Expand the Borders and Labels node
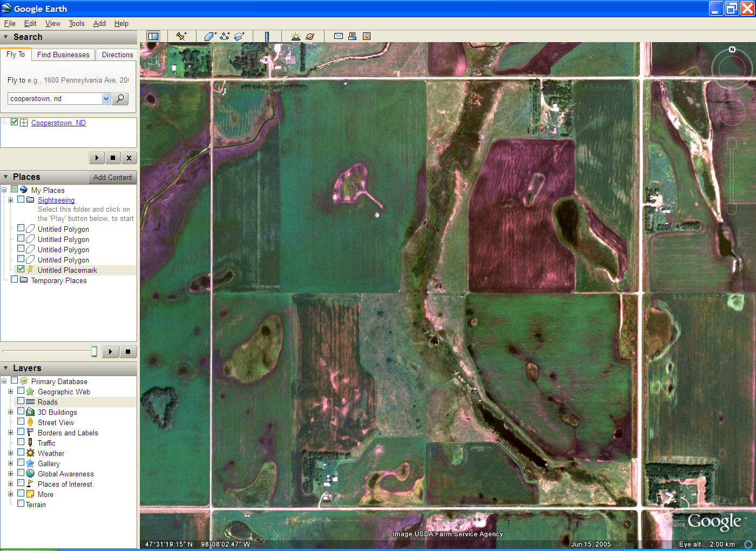 (x=10, y=433)
